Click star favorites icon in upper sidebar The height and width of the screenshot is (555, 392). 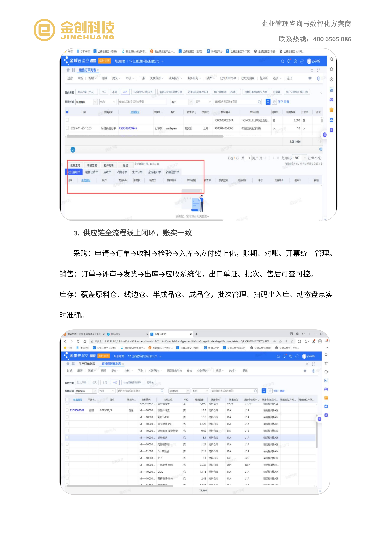pos(331,69)
